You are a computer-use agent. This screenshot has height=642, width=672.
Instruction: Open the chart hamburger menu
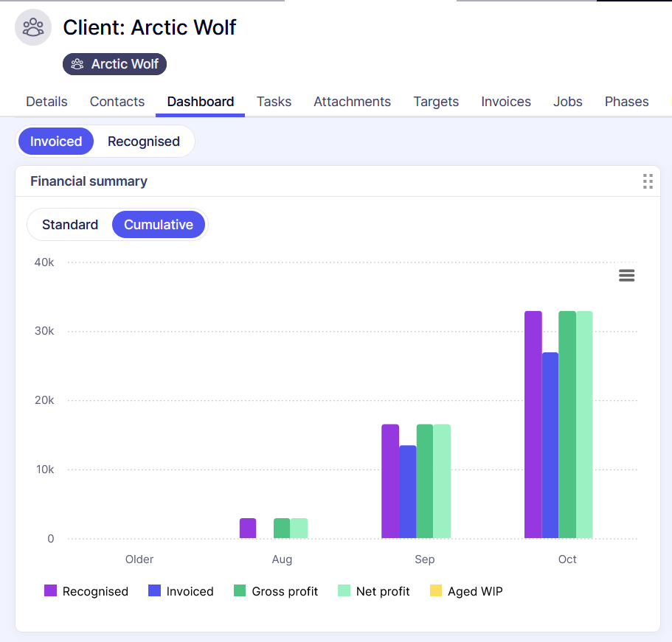(626, 276)
